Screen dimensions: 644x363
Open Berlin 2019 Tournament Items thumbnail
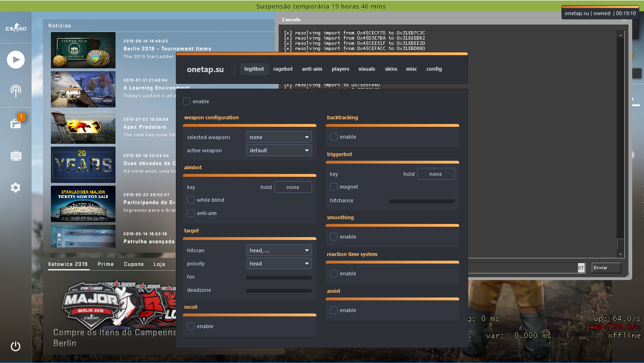pyautogui.click(x=83, y=50)
